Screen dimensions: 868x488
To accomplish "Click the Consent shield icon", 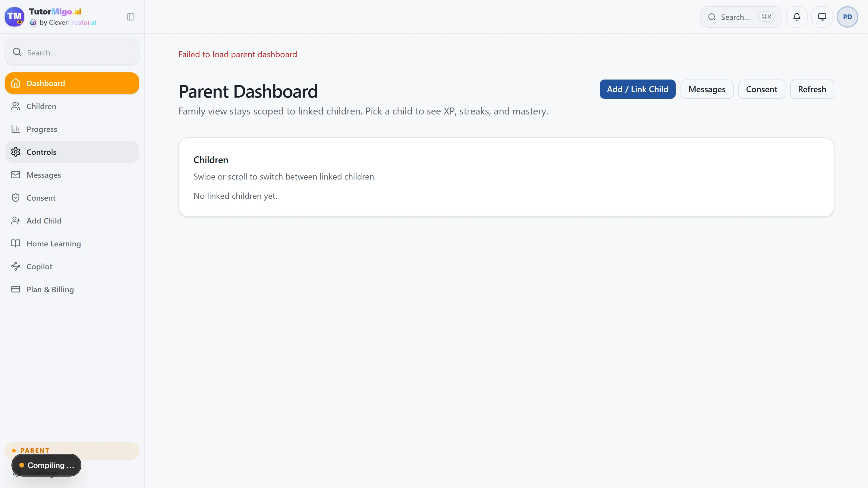I will pos(16,198).
